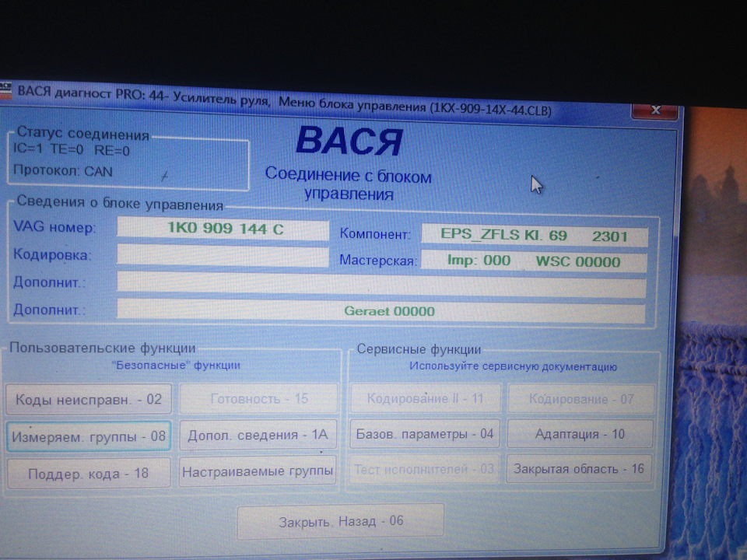This screenshot has height=560, width=747.
Task: Click Мастерская field with WSC 00000
Action: coord(534,261)
